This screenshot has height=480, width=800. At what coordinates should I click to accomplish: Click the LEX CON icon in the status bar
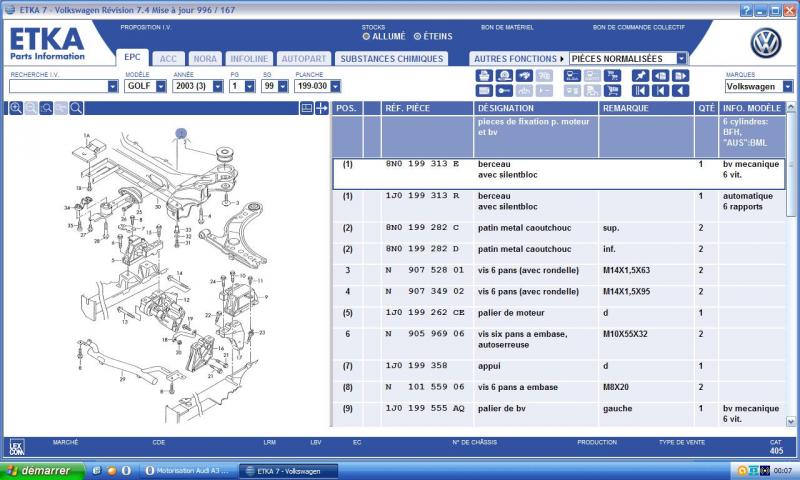point(16,447)
